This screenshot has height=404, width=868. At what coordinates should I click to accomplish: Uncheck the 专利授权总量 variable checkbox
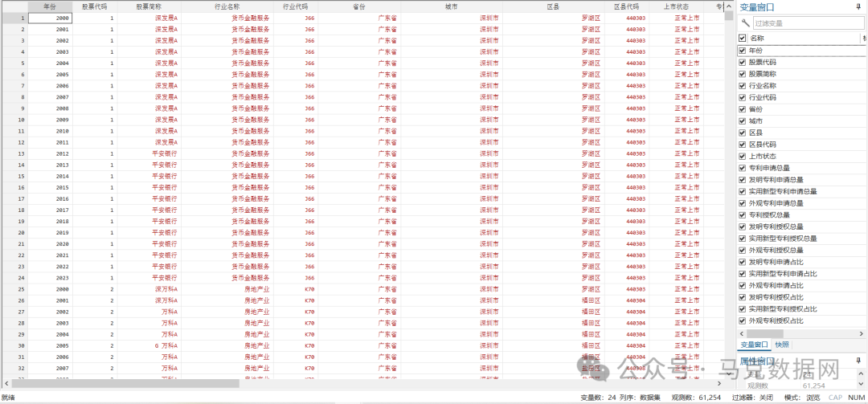743,214
